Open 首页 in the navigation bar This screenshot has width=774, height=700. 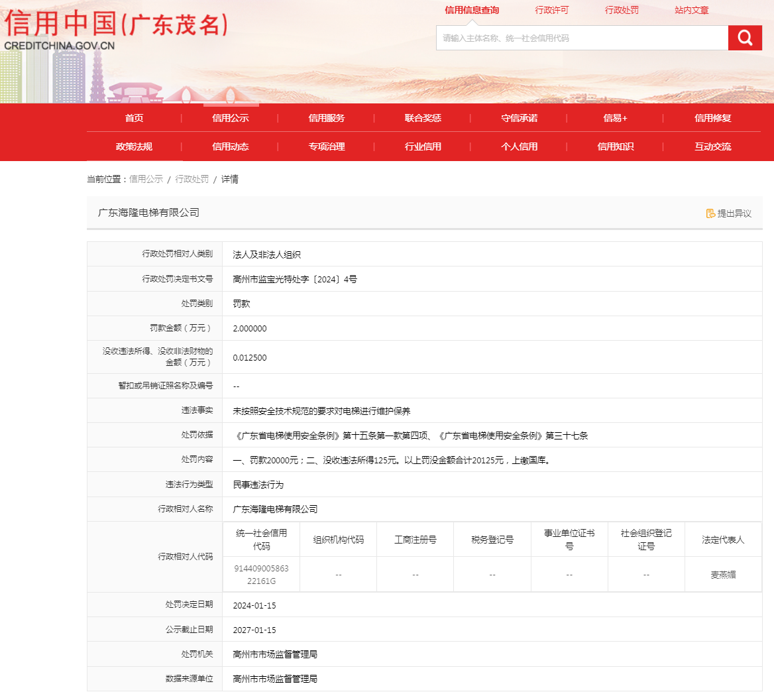[x=135, y=118]
